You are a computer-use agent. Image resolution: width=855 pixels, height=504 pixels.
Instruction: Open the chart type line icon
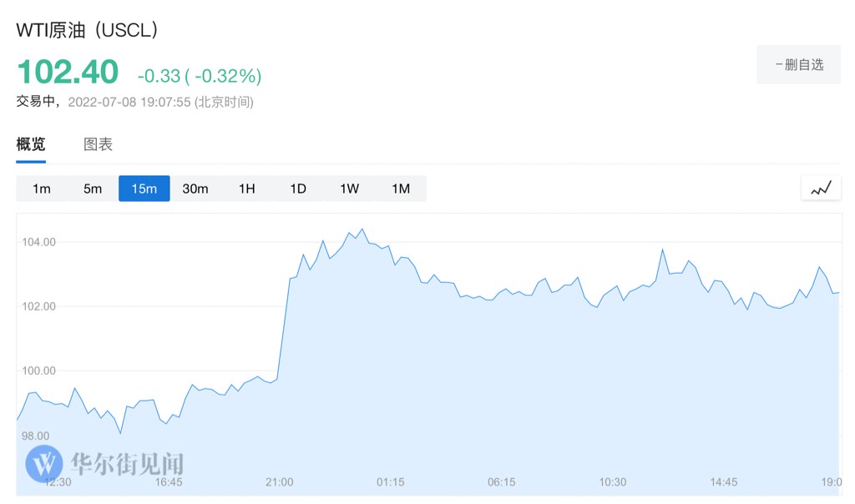click(x=821, y=189)
